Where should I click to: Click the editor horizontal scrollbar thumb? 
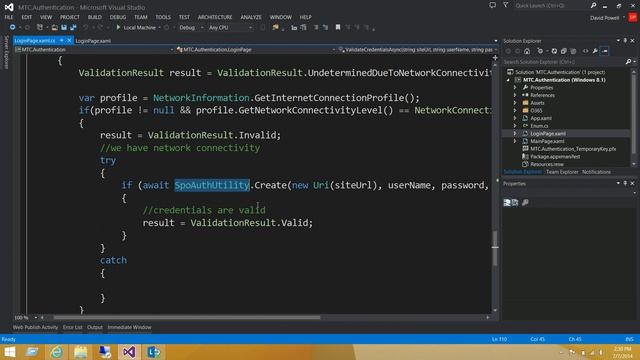pos(187,317)
